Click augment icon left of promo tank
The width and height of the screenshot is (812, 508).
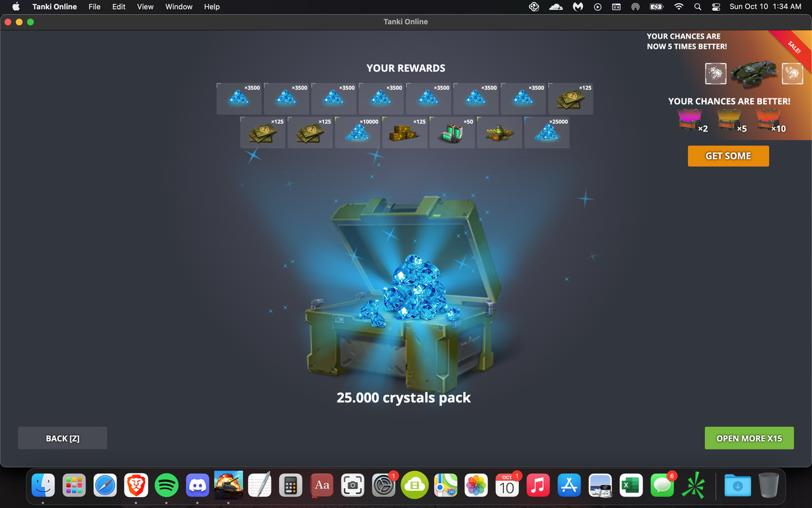(x=716, y=74)
